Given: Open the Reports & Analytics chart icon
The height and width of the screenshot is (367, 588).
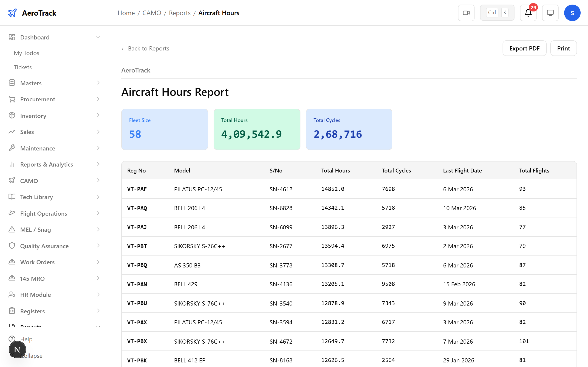Looking at the screenshot, I should [x=12, y=164].
